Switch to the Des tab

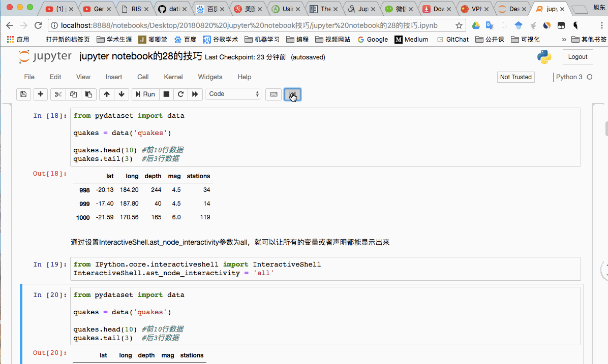(512, 9)
